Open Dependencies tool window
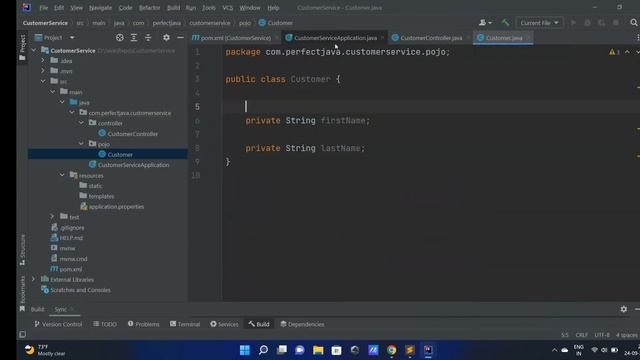The width and height of the screenshot is (640, 360). click(302, 324)
